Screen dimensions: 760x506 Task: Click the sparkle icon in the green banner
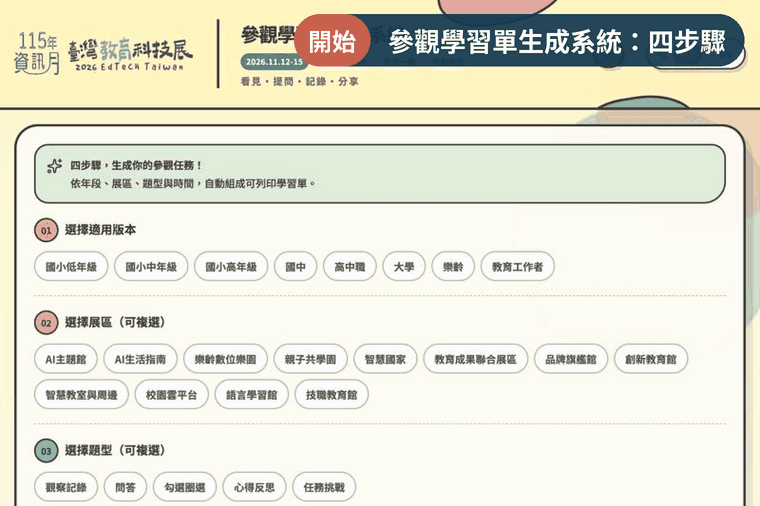[54, 166]
